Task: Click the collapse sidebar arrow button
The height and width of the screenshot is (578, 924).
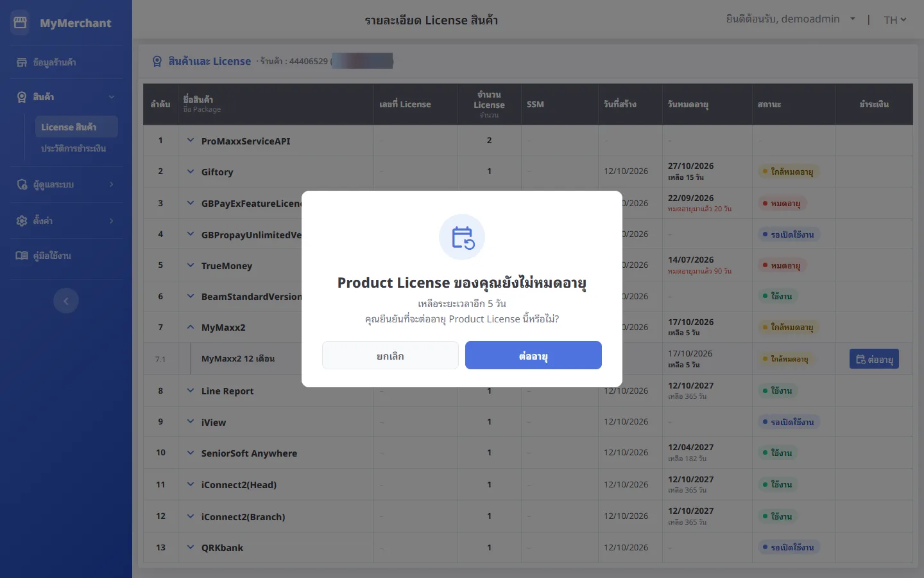Action: 66,301
